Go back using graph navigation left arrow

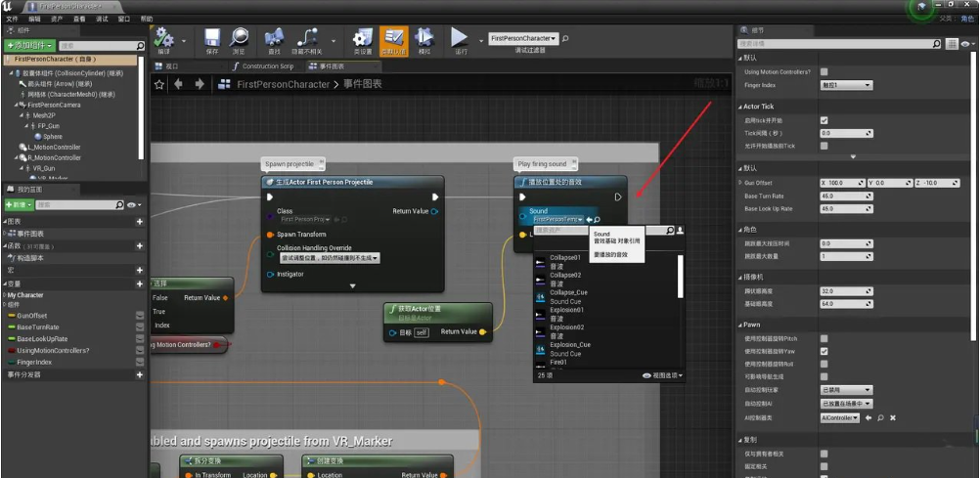click(179, 84)
